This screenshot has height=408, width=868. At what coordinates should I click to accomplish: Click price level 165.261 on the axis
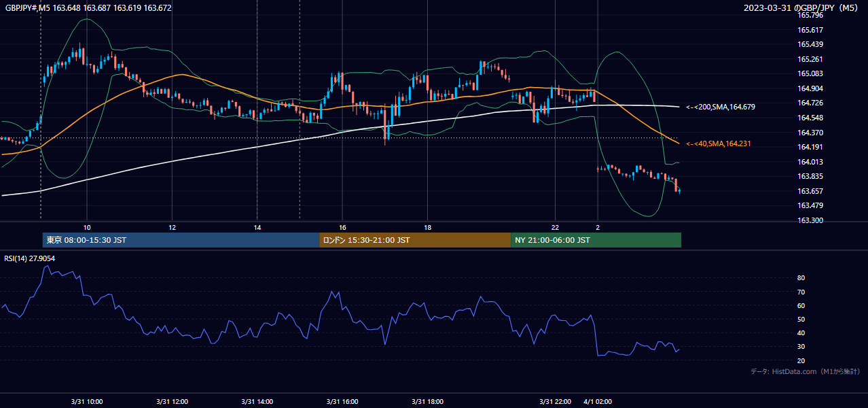point(810,59)
